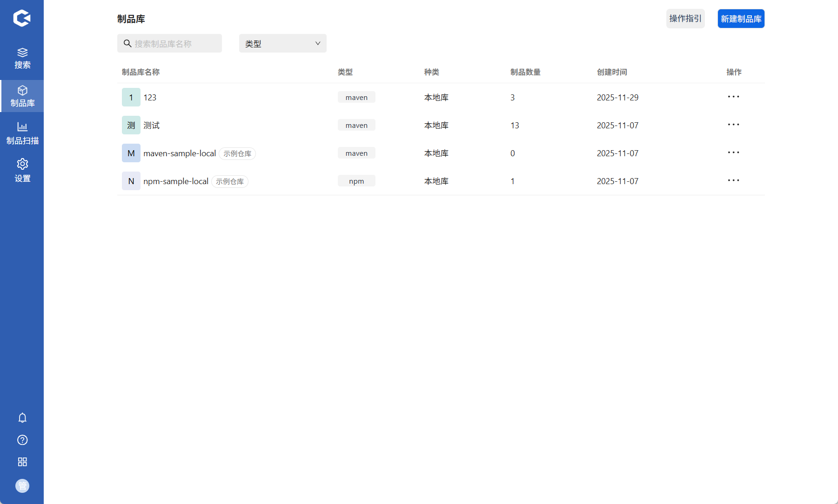Click the 类型 column header
The height and width of the screenshot is (504, 838).
pyautogui.click(x=345, y=72)
